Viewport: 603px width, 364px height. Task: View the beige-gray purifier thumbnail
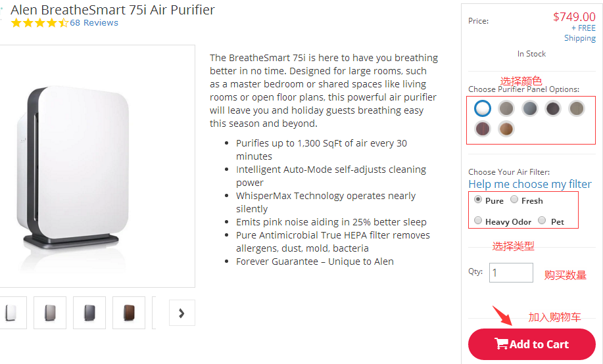click(50, 313)
